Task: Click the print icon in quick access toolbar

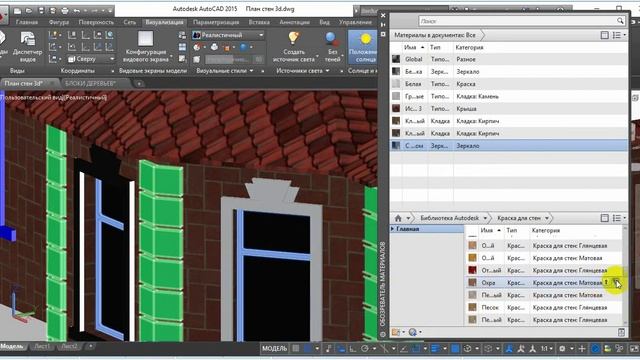Action: click(x=64, y=11)
